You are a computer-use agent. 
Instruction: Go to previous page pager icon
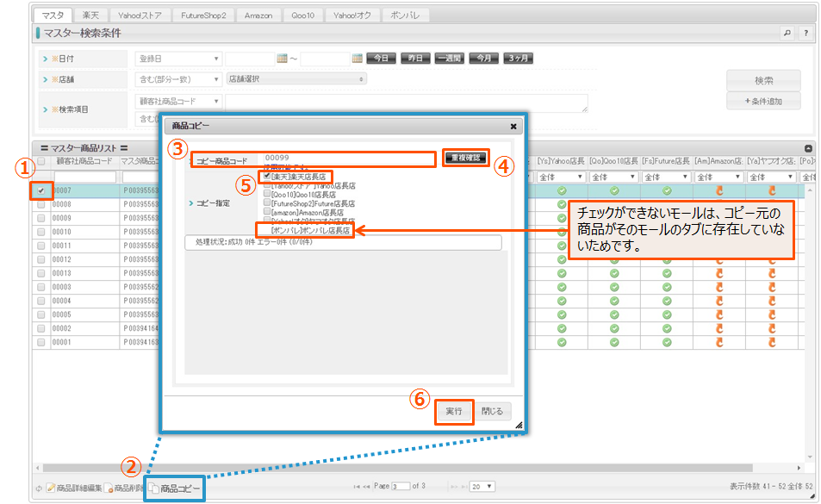366,487
